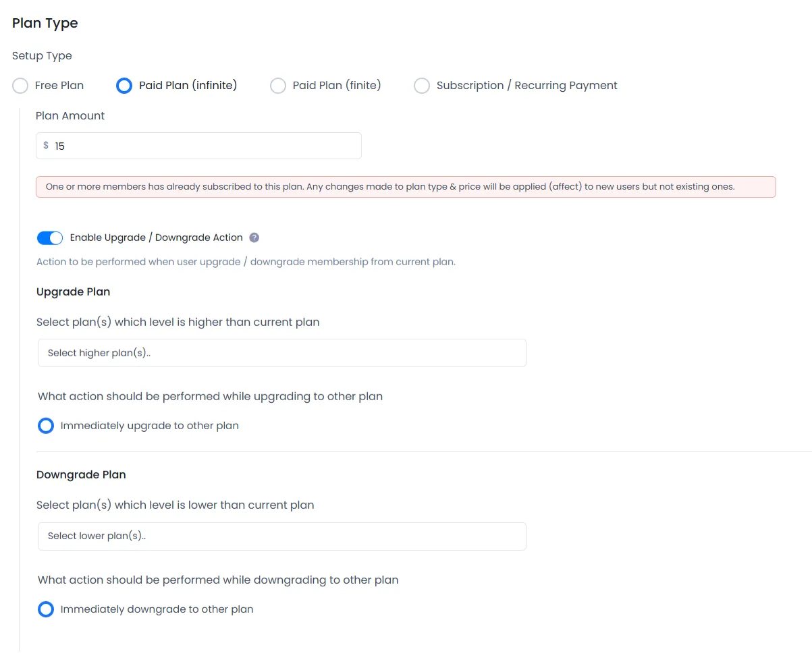
Task: Select Paid Plan (finite) setup type
Action: (278, 86)
